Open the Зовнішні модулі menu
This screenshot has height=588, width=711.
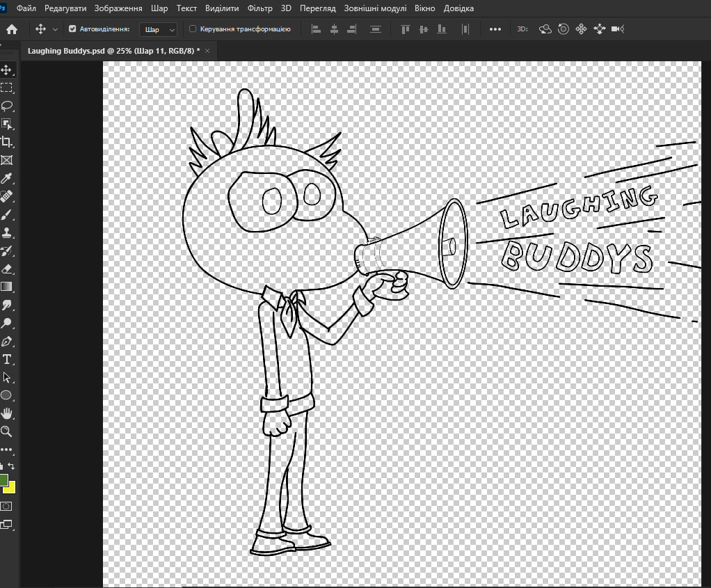[376, 8]
